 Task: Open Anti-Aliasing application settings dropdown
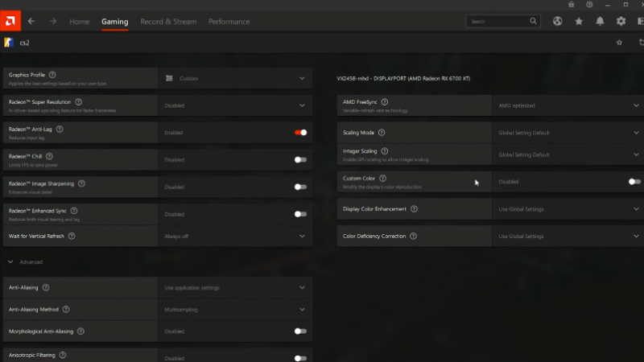tap(235, 288)
